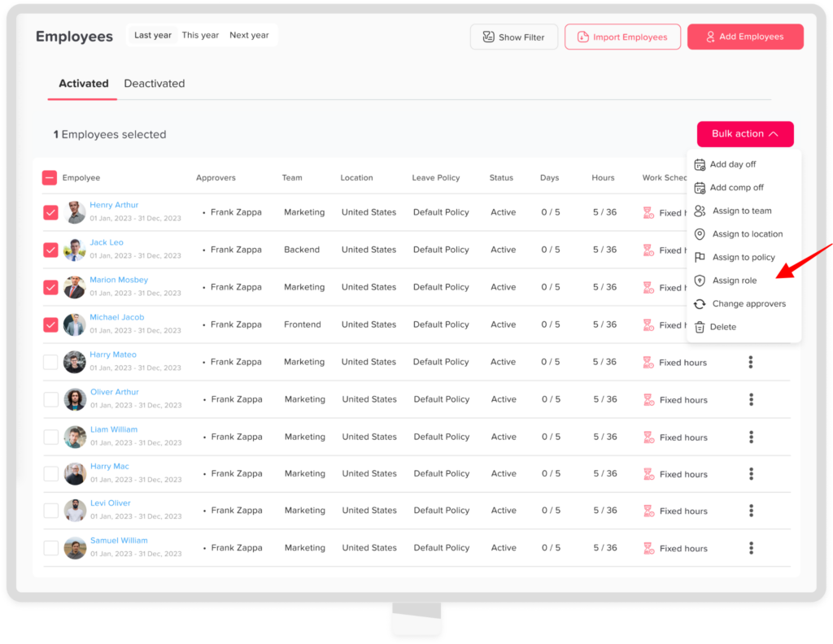Switch to the Deactivated tab

155,84
